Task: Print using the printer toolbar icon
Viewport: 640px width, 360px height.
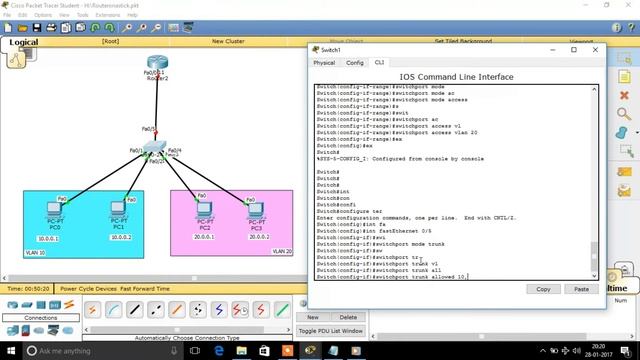Action: [51, 28]
